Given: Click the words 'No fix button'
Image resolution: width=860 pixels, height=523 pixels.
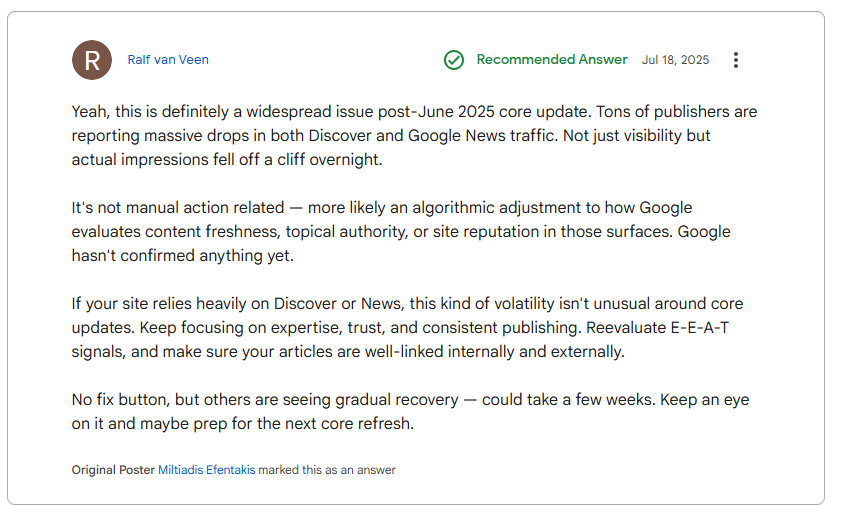Looking at the screenshot, I should pos(119,400).
